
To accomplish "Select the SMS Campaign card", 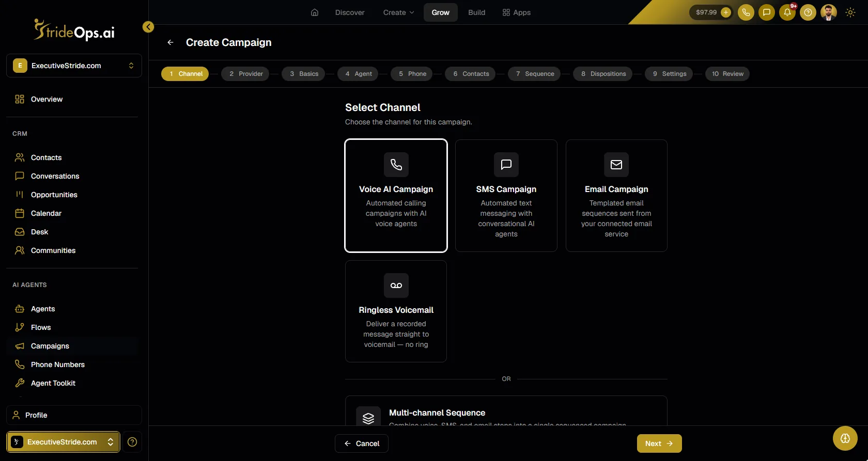I will pyautogui.click(x=506, y=196).
